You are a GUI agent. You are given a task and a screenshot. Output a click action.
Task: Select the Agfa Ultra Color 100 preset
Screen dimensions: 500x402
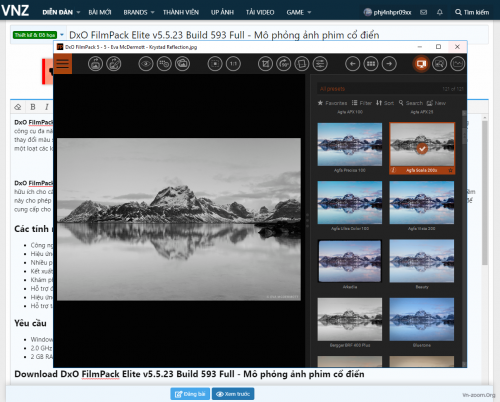click(x=350, y=203)
